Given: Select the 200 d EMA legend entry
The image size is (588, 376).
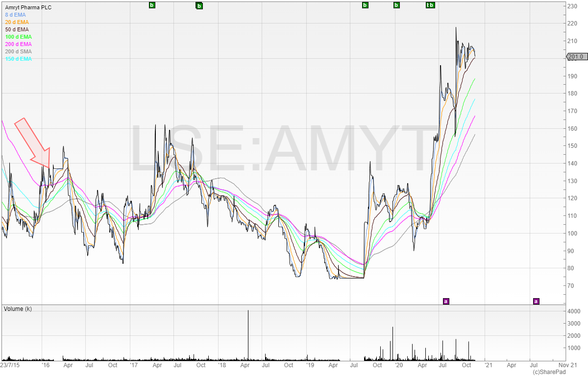Looking at the screenshot, I should click(18, 44).
